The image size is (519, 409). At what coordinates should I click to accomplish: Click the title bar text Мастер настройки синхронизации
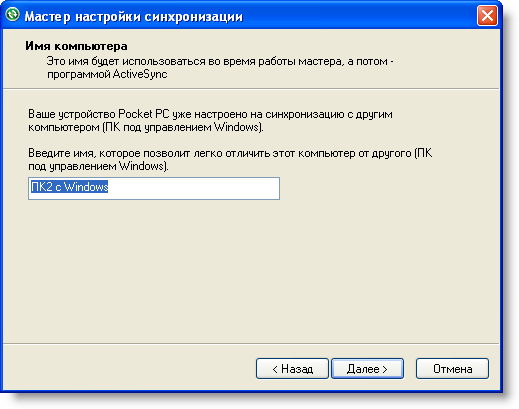point(134,16)
